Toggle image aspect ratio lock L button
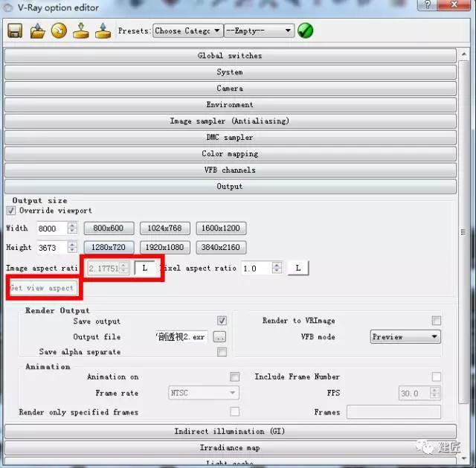The height and width of the screenshot is (468, 476). pos(145,268)
